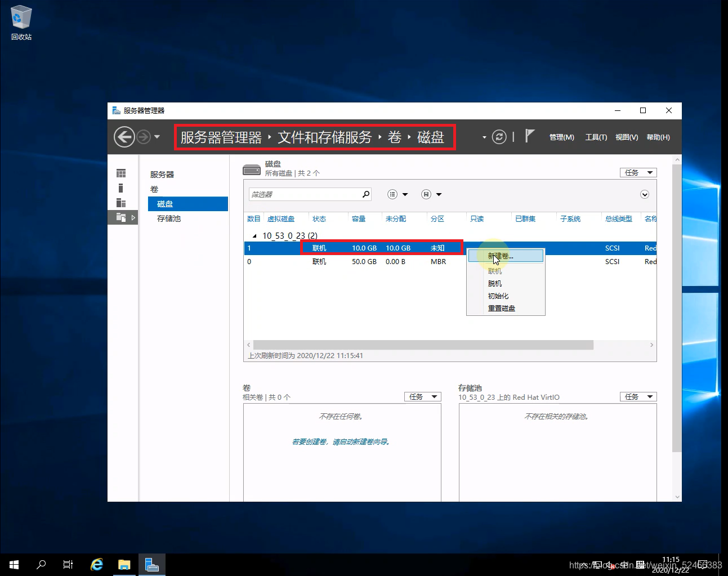Select 存储池 in the navigation list
The image size is (728, 576).
(169, 218)
